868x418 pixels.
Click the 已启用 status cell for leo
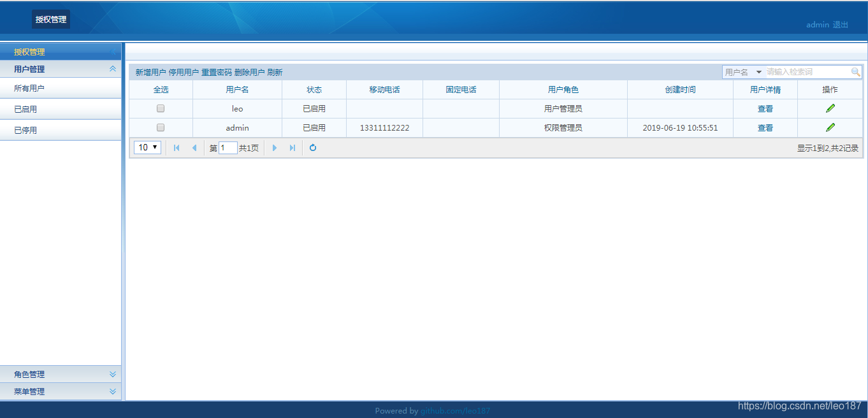click(314, 109)
